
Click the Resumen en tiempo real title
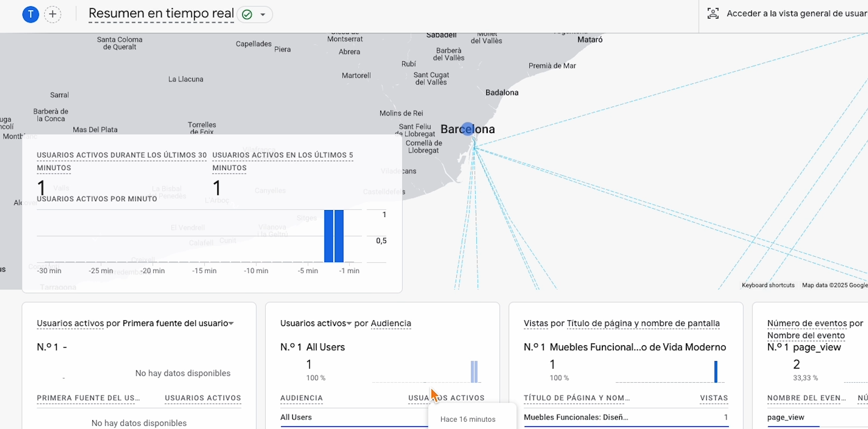click(161, 14)
